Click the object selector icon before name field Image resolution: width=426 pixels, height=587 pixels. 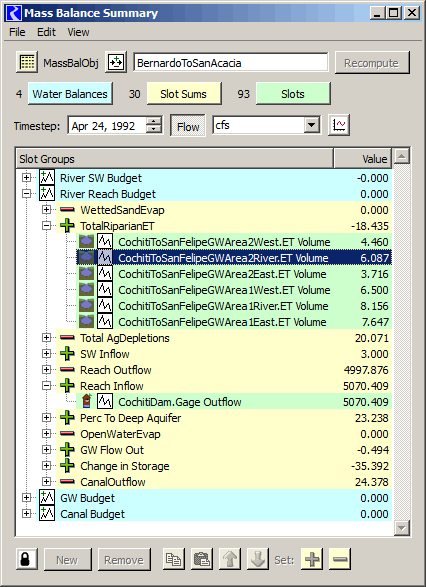[x=116, y=62]
